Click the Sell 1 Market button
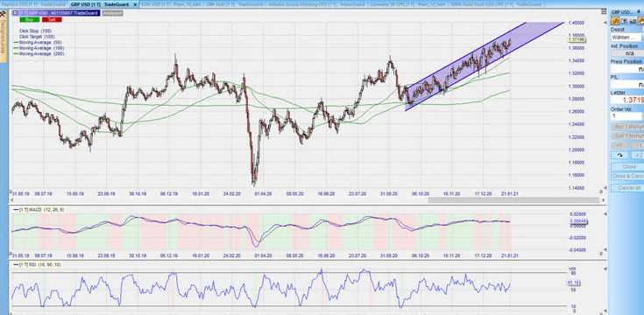This screenshot has height=315, width=644. [x=627, y=136]
